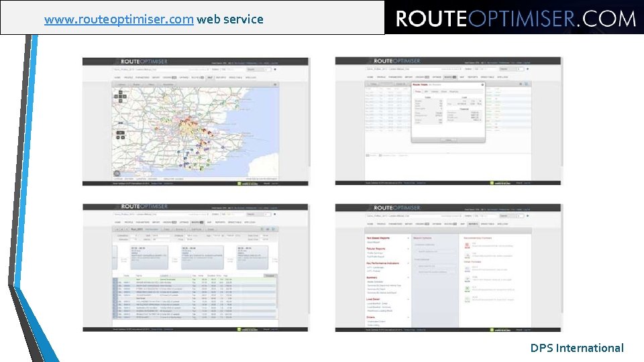Click the first stop card in schedule screenshot
Screen dimensions: 644x362
[x=149, y=257]
